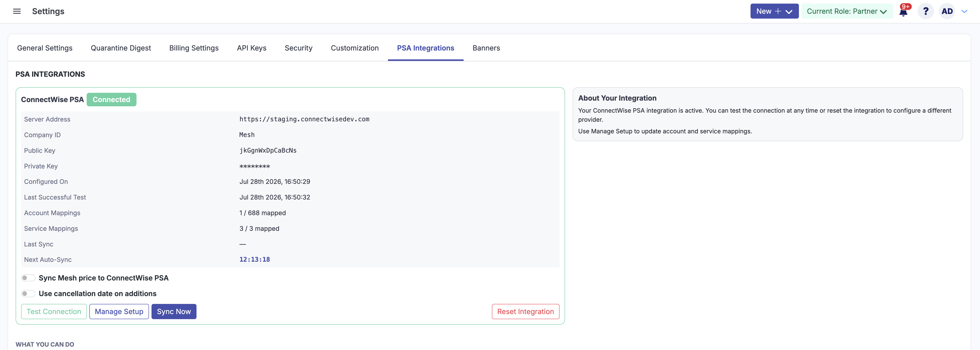980x350 pixels.
Task: Select the server address https://staging.connectwisedev.com
Action: (304, 119)
